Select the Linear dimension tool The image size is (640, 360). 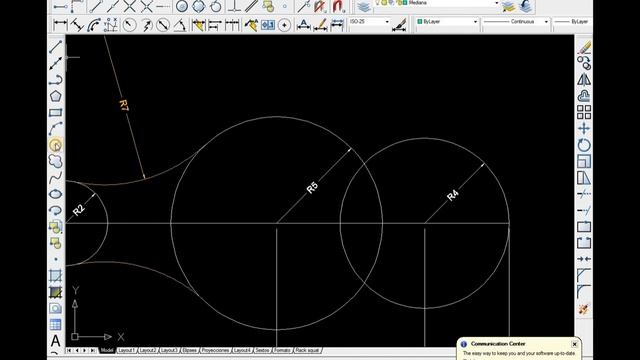tap(60, 25)
